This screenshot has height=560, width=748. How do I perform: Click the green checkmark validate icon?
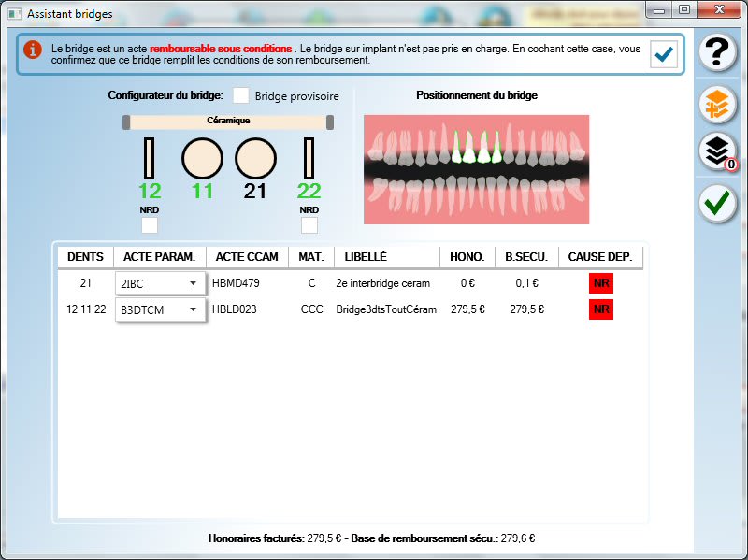(718, 204)
